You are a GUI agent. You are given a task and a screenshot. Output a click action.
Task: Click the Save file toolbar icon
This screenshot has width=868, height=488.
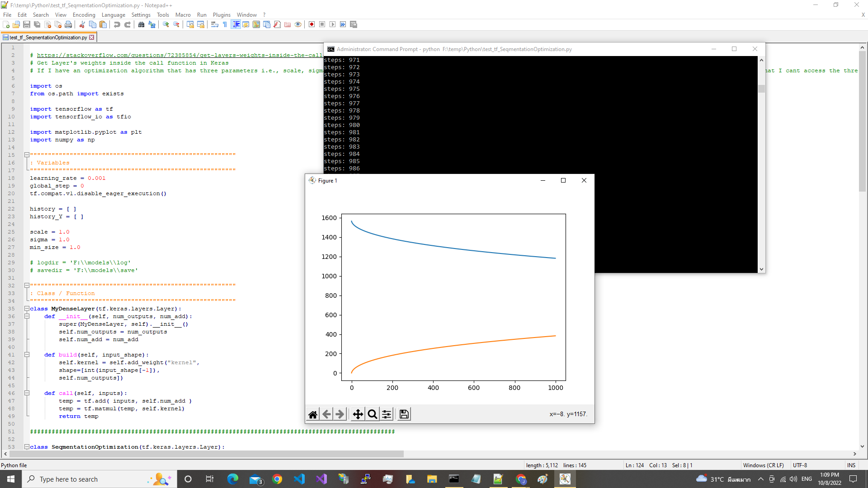click(x=27, y=24)
